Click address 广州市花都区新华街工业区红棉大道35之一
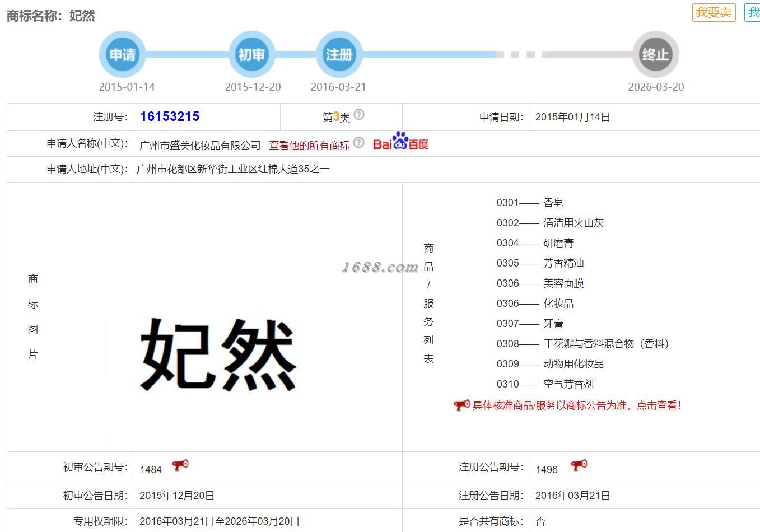 click(233, 169)
